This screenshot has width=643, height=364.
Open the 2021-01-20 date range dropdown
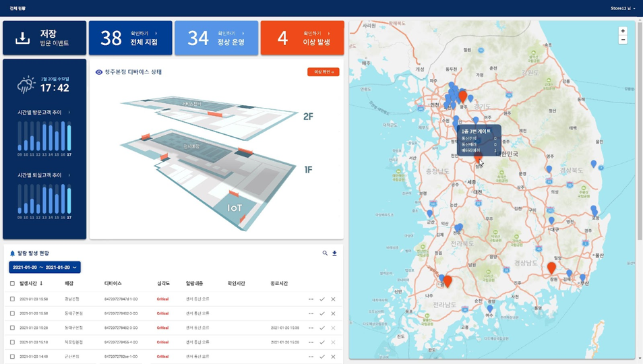[x=44, y=267]
